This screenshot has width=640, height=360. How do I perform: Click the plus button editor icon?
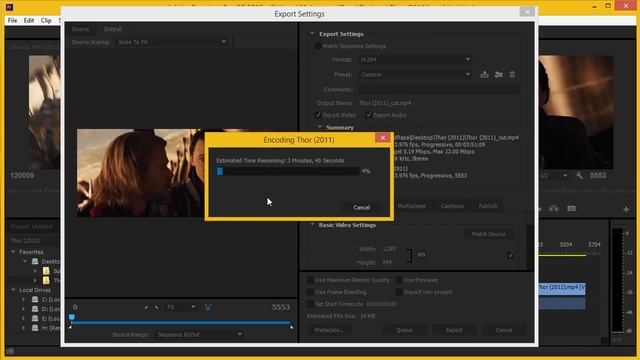click(626, 209)
